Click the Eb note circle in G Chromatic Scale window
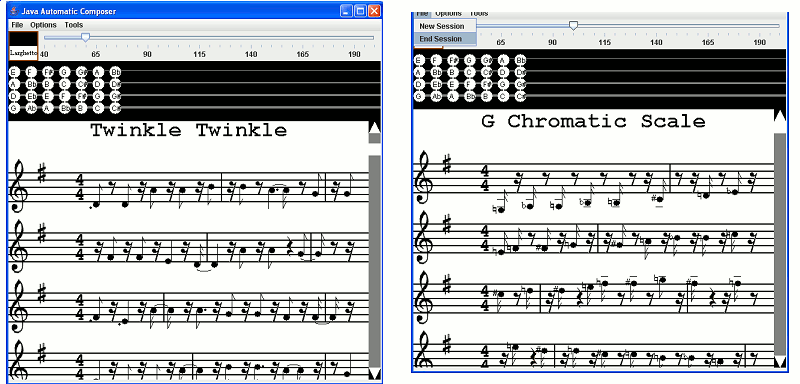This screenshot has height=384, width=800. (436, 84)
